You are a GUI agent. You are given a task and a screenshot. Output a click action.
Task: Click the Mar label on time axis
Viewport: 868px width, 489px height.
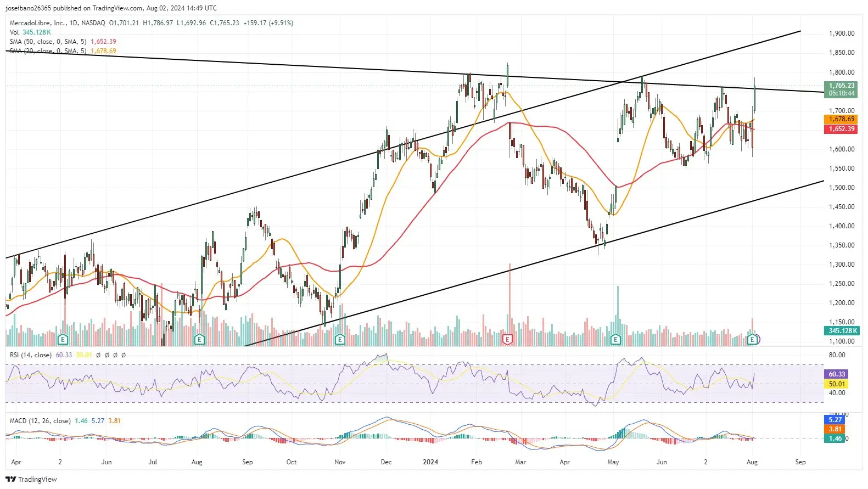(x=520, y=462)
